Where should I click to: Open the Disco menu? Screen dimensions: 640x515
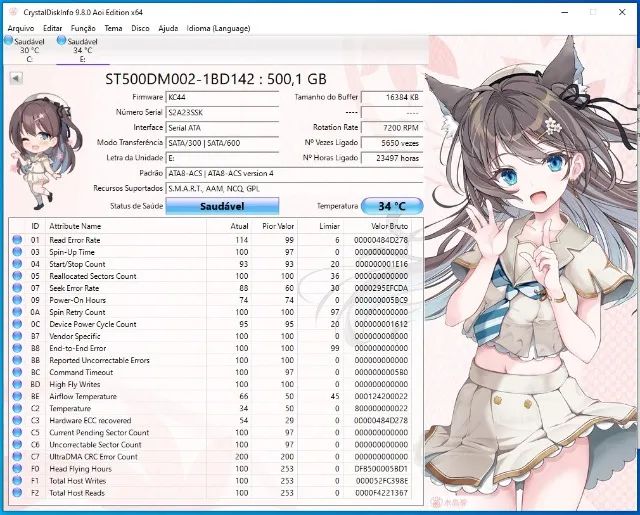[140, 29]
